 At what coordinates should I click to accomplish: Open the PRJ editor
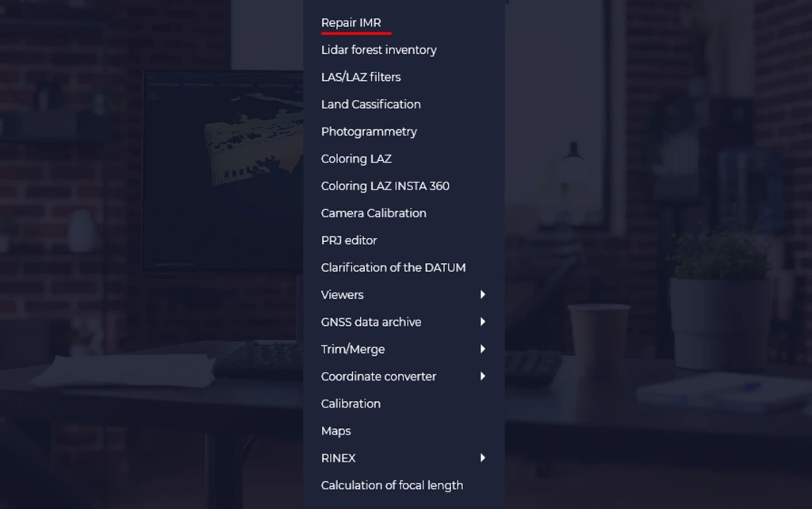pyautogui.click(x=349, y=240)
